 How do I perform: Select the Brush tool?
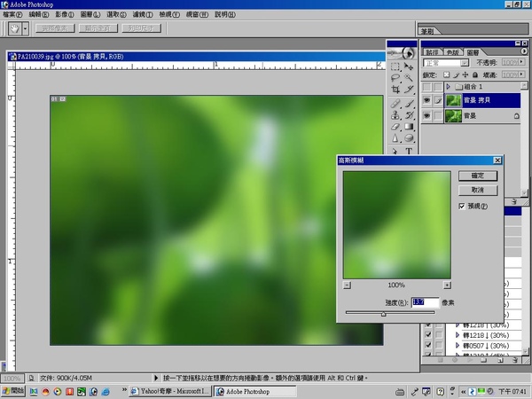[x=409, y=104]
